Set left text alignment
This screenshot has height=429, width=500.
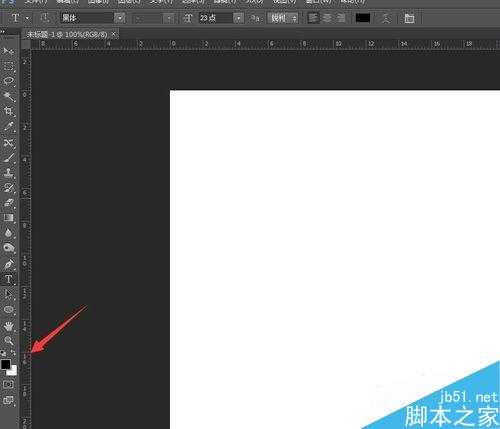[x=313, y=18]
